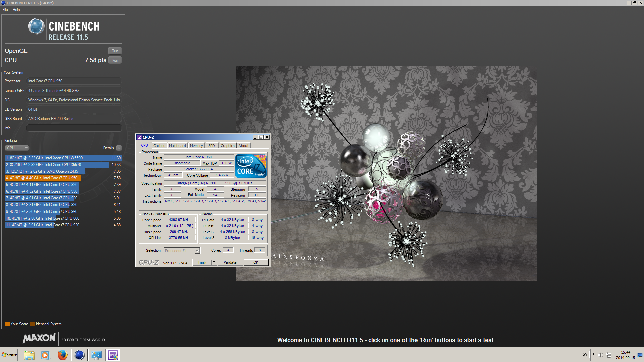Open the SPD tab in CPU-Z
Image resolution: width=644 pixels, height=362 pixels.
click(x=211, y=146)
